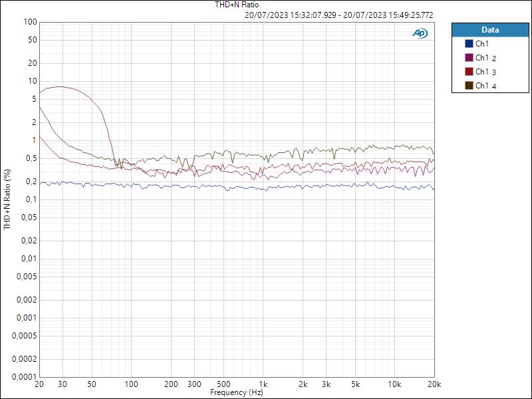This screenshot has height=399, width=532.
Task: Select the Ch1 legend entry label
Action: pos(481,44)
